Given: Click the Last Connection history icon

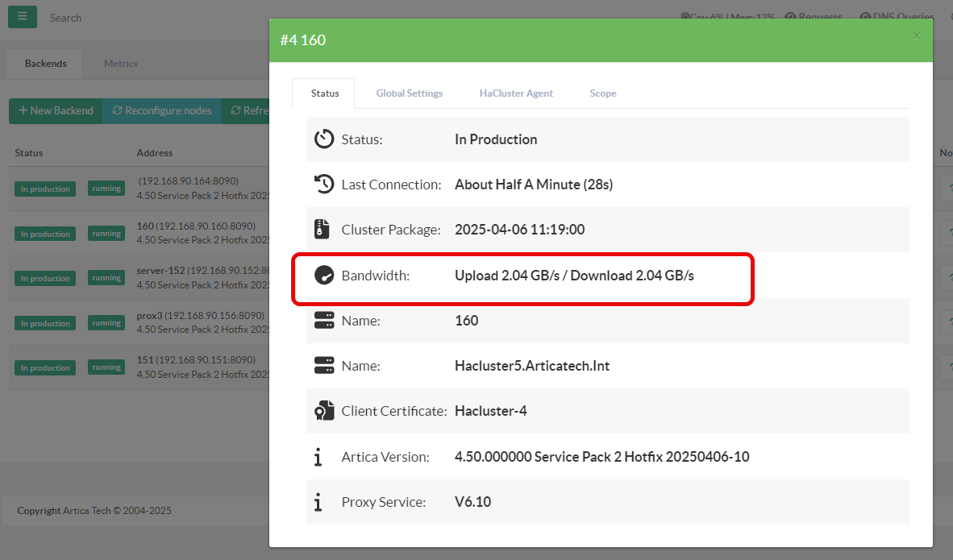Looking at the screenshot, I should point(324,185).
